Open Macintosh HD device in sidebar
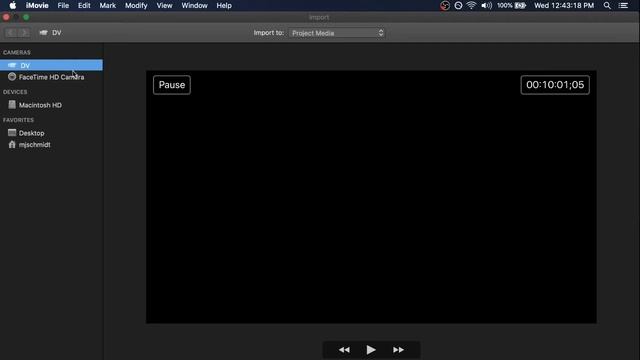640x360 pixels. [51, 105]
